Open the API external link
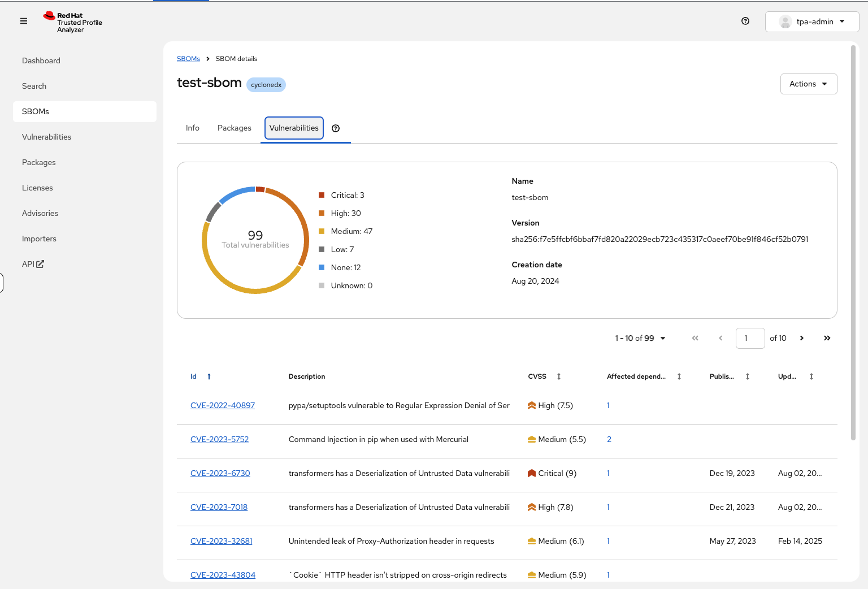 33,264
